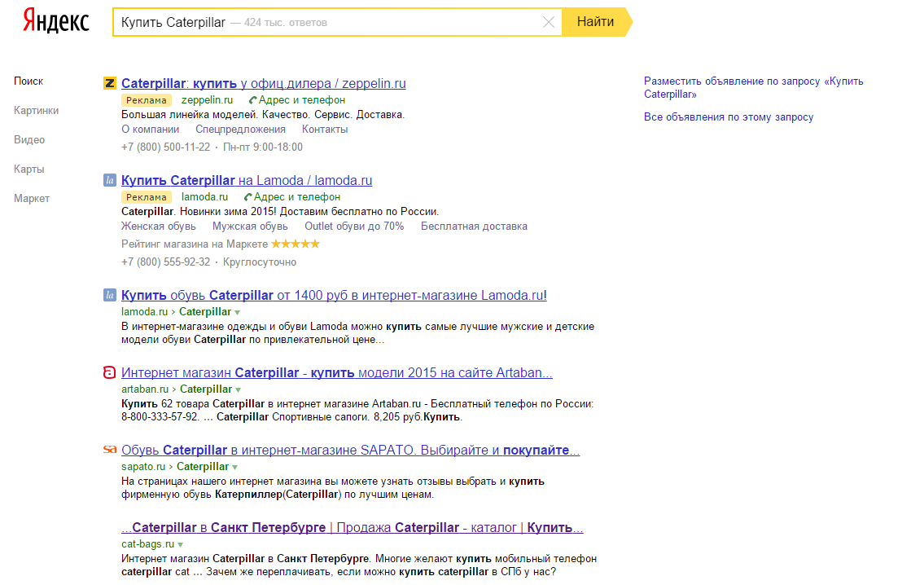Click Caterpillar breadcrumb after artaban.ru

click(x=206, y=389)
